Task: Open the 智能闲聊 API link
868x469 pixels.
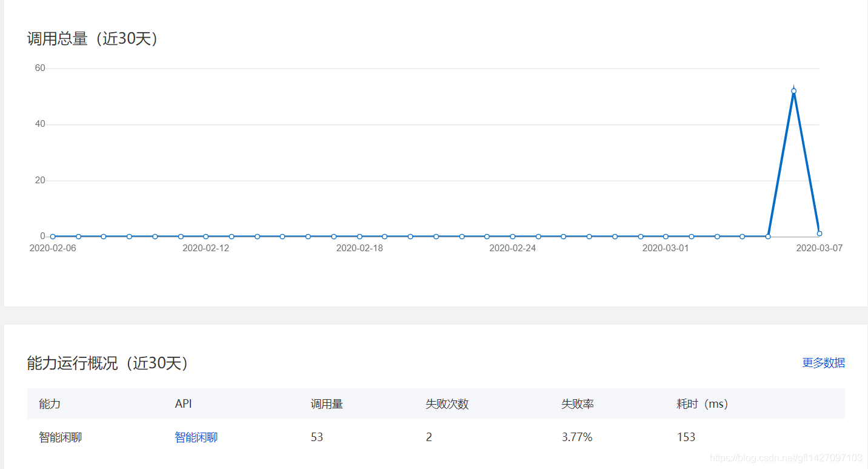Action: pyautogui.click(x=196, y=437)
